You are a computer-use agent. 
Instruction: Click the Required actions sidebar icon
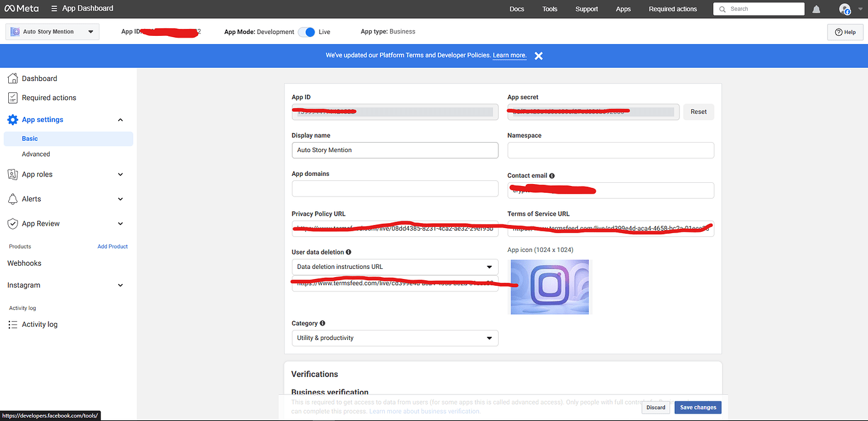click(x=12, y=97)
